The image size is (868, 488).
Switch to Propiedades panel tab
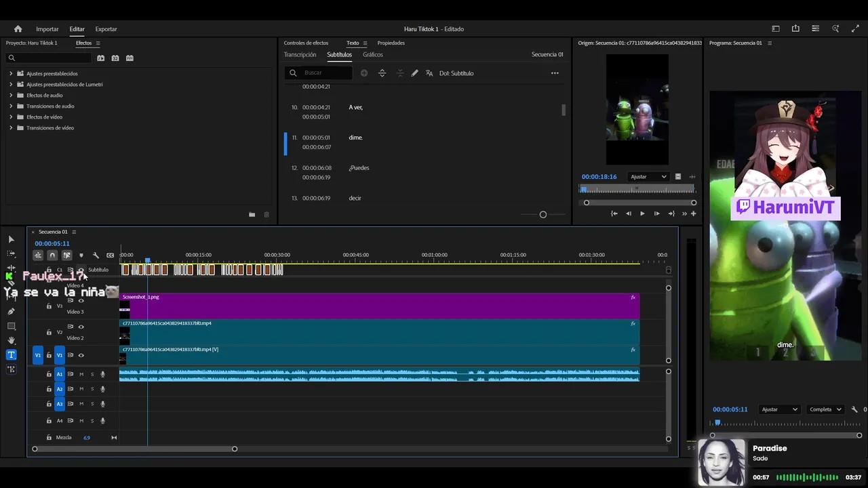pyautogui.click(x=391, y=43)
